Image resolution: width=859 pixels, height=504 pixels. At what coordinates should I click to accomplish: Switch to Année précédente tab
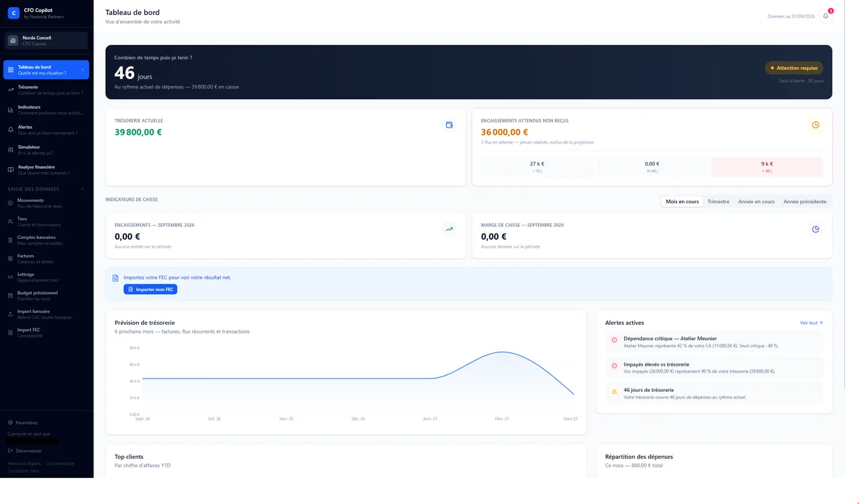805,201
